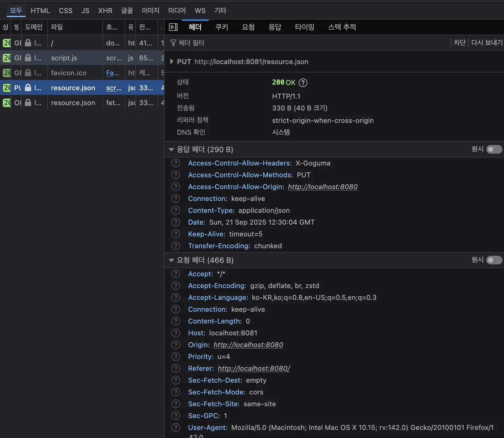Collapse the 요청 헤더 section
The width and height of the screenshot is (504, 438).
[171, 260]
